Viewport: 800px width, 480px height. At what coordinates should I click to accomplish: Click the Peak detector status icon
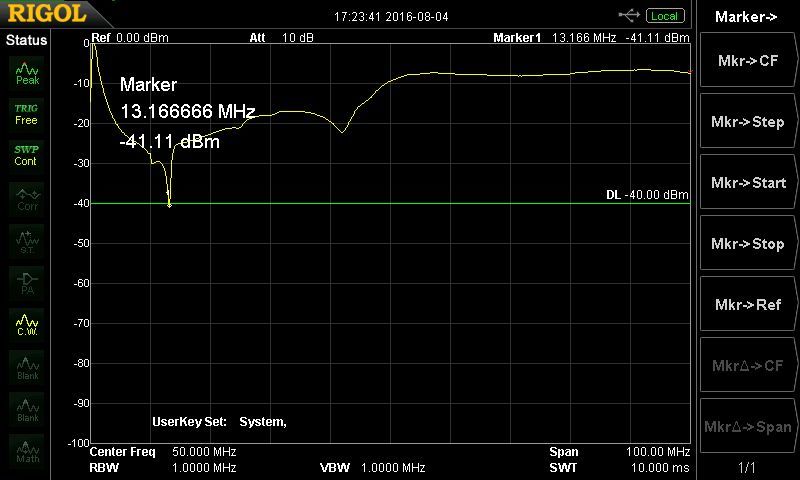click(27, 71)
